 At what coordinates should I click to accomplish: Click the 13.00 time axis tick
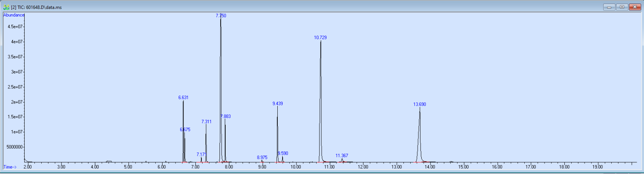(396, 167)
